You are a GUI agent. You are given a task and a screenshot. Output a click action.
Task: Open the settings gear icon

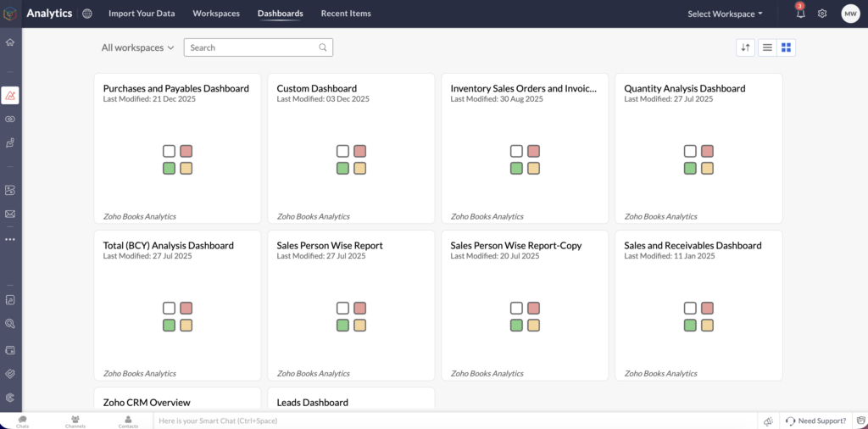point(822,14)
